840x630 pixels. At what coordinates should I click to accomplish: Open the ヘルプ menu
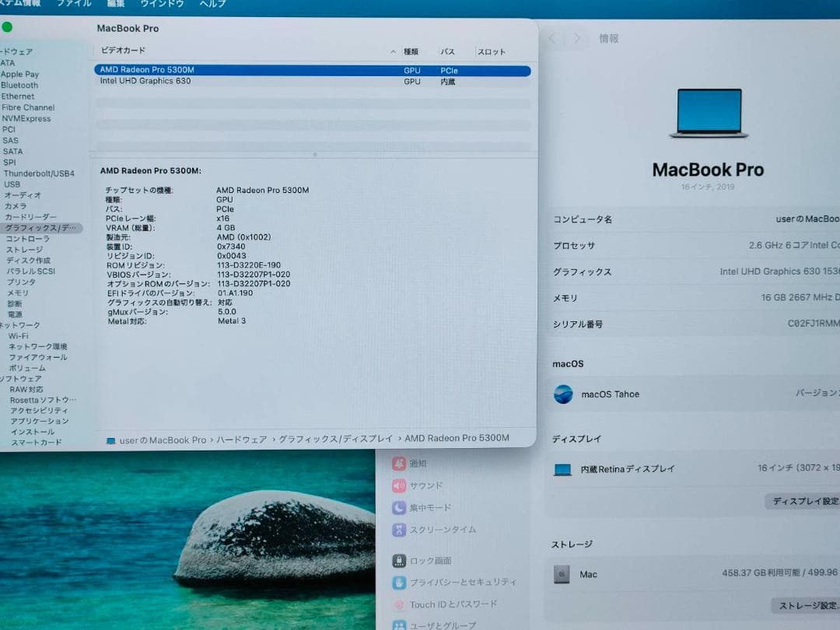pyautogui.click(x=212, y=3)
